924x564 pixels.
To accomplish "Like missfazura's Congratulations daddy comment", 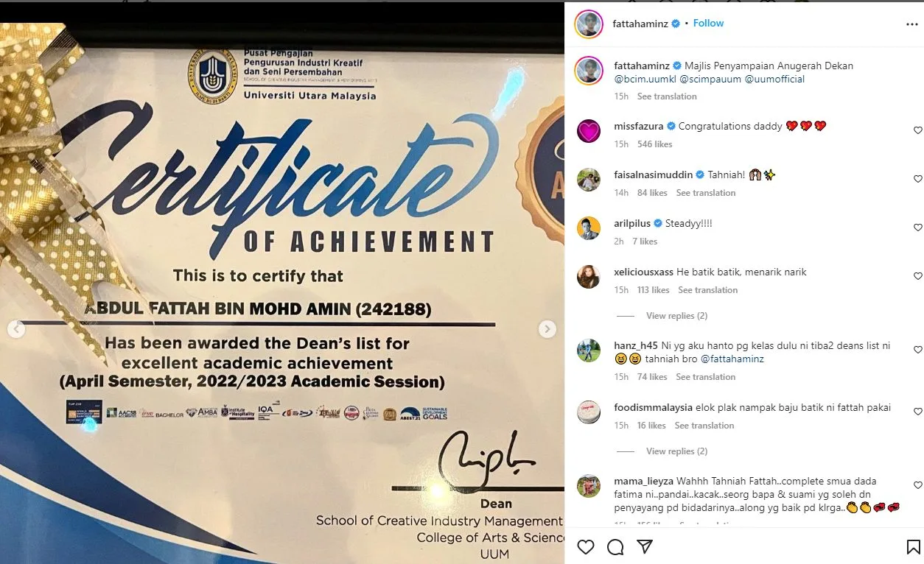I will pos(917,130).
